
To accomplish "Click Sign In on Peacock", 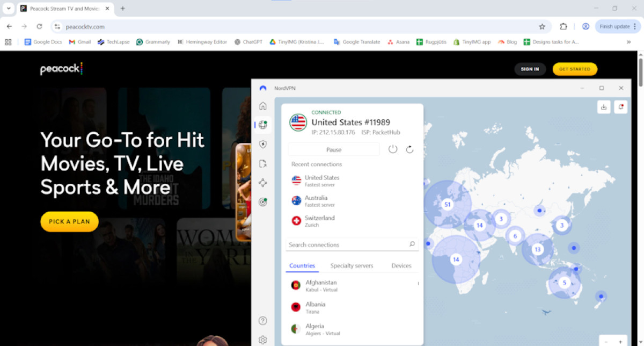I will (x=530, y=69).
